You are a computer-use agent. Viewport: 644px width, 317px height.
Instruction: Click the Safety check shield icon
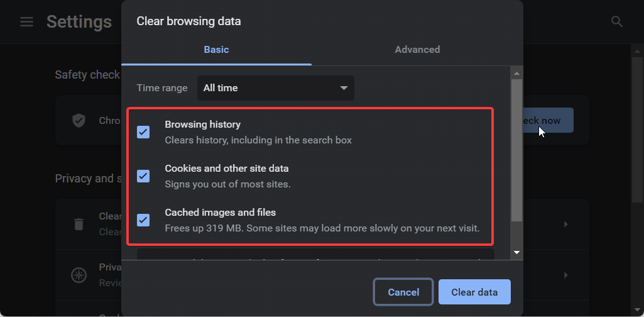[79, 120]
